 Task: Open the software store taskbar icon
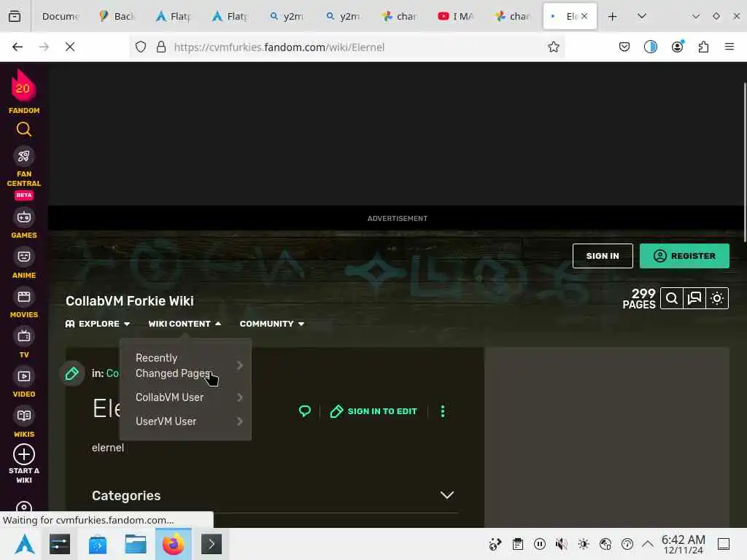98,544
